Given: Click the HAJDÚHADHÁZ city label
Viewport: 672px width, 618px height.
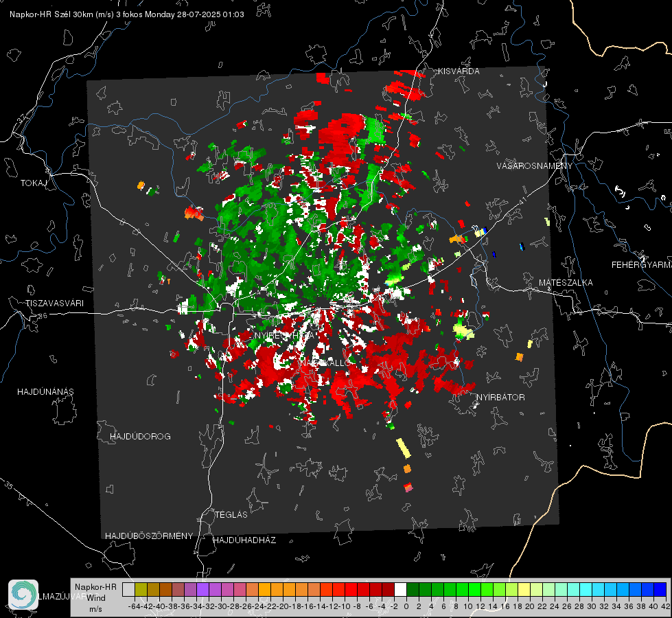Looking at the screenshot, I should coord(244,540).
